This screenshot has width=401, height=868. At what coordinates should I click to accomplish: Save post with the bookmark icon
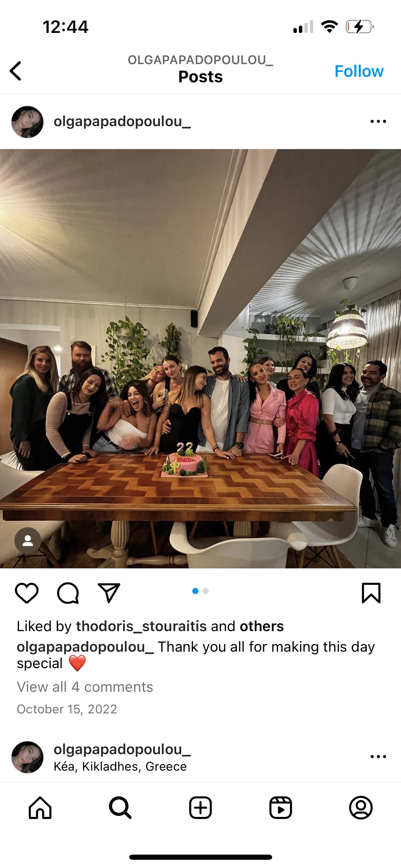(371, 593)
